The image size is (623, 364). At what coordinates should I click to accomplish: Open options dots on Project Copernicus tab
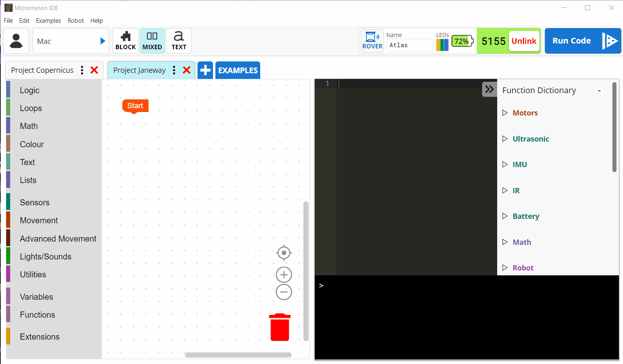[x=82, y=70]
